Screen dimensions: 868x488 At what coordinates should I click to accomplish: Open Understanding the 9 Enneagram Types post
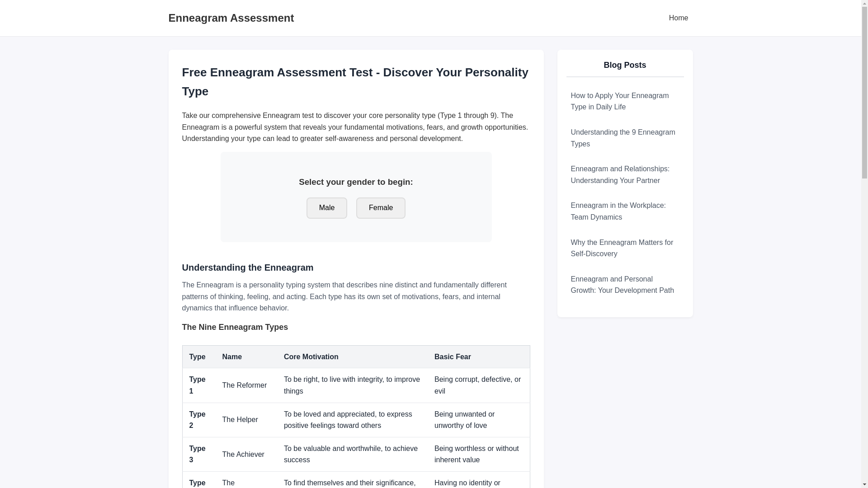pos(625,138)
